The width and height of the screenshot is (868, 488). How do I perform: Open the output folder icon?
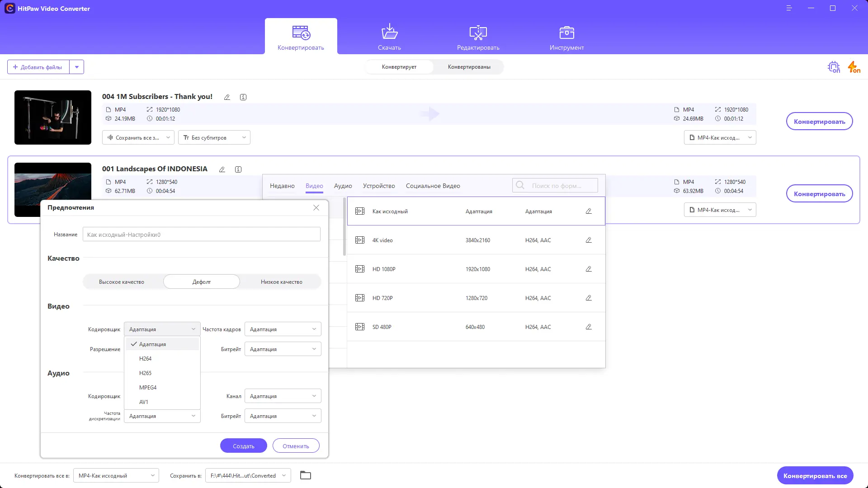coord(306,475)
